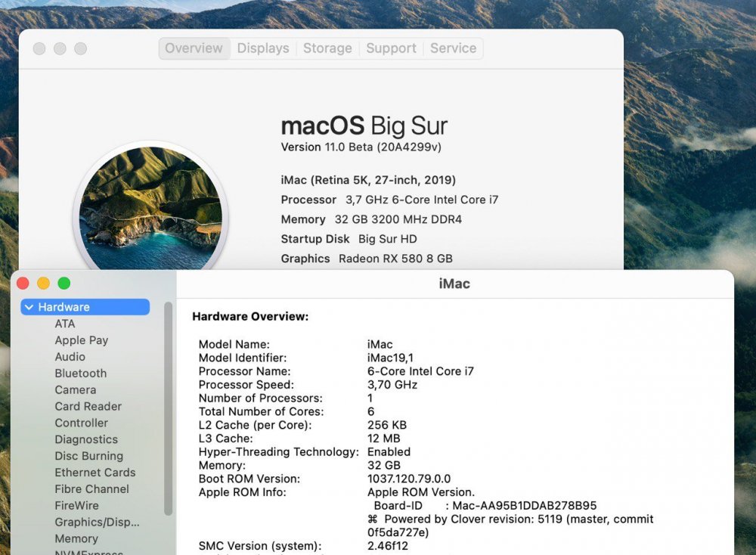Click the Big Sur HD startup disk value
This screenshot has height=555, width=756.
(388, 239)
